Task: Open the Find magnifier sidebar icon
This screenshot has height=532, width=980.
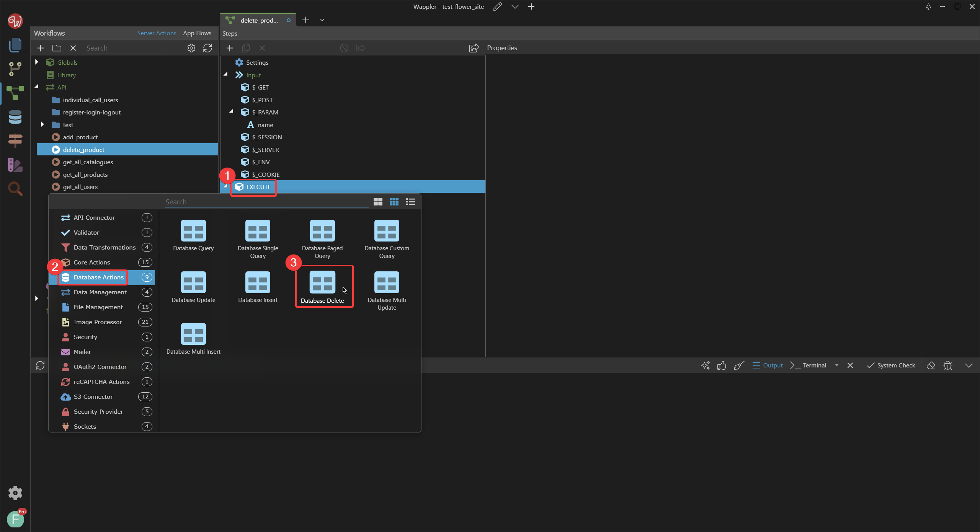Action: 15,189
